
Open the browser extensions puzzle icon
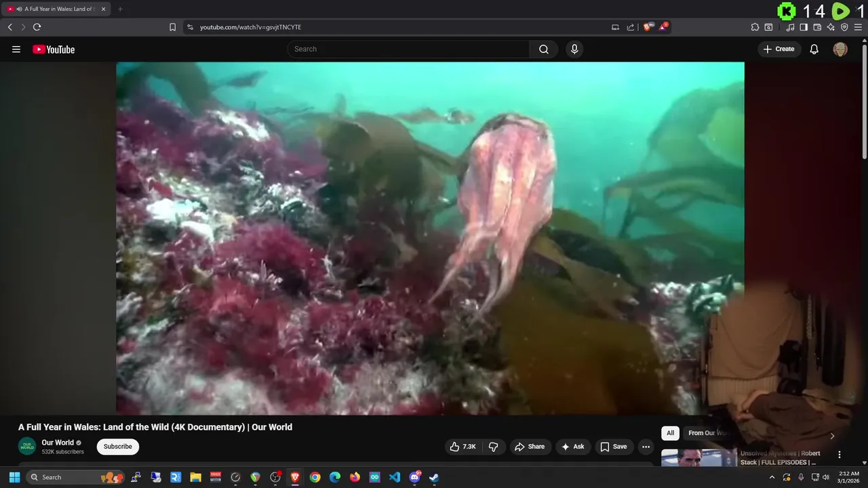(755, 27)
